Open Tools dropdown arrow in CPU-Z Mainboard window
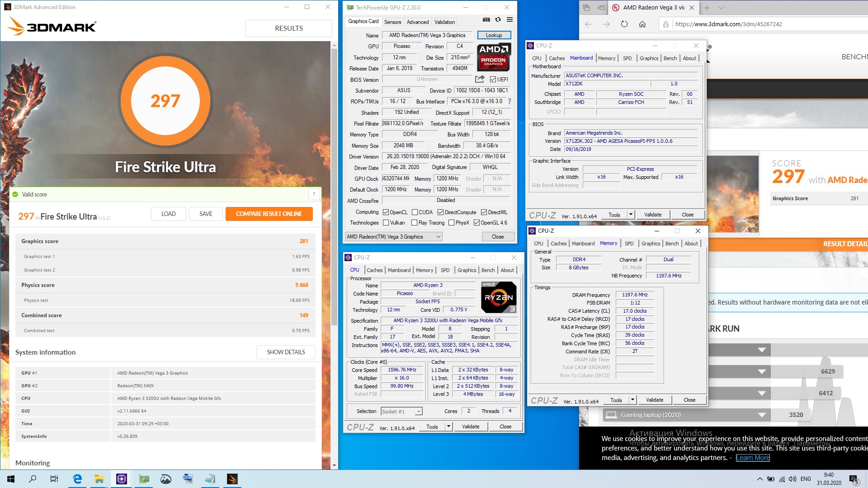 pos(631,215)
